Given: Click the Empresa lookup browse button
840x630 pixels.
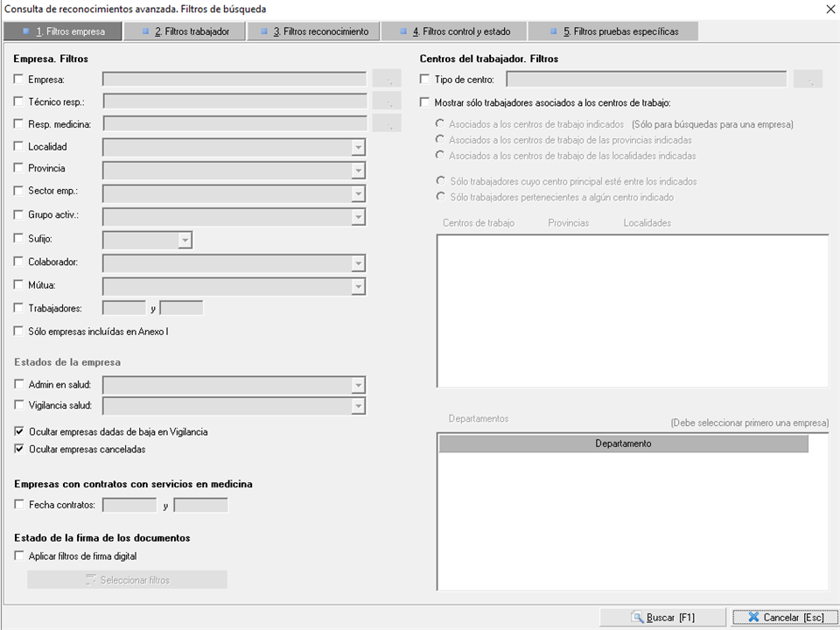Looking at the screenshot, I should (387, 80).
